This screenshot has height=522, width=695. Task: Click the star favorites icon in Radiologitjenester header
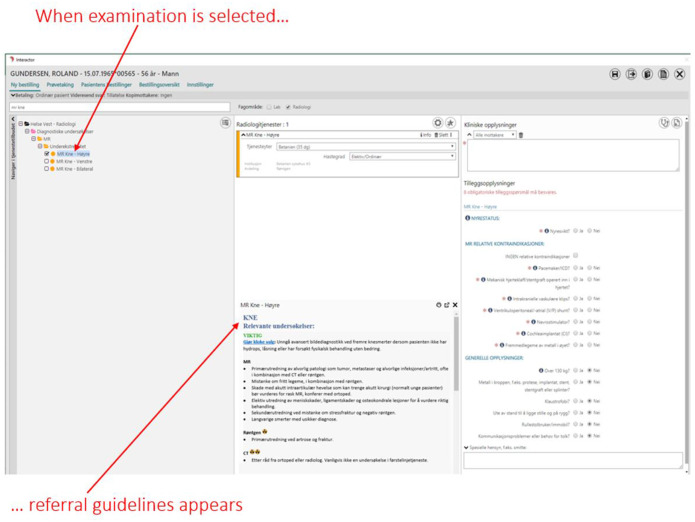tap(451, 123)
